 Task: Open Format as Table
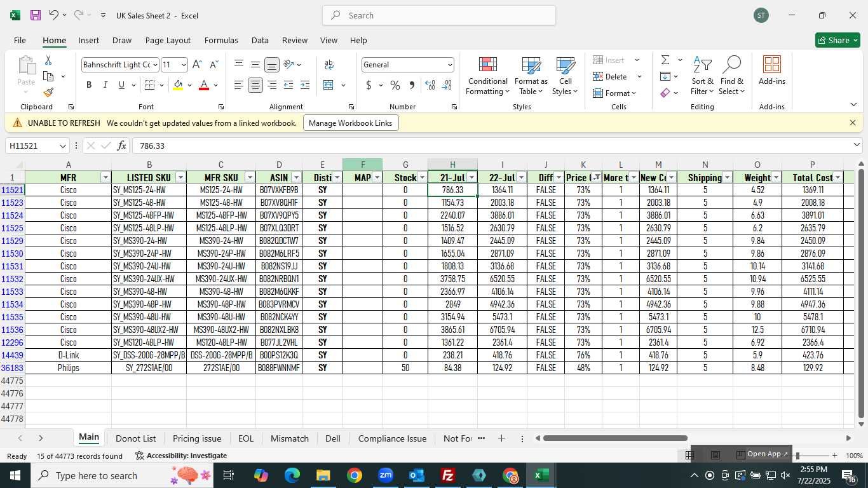tap(531, 76)
